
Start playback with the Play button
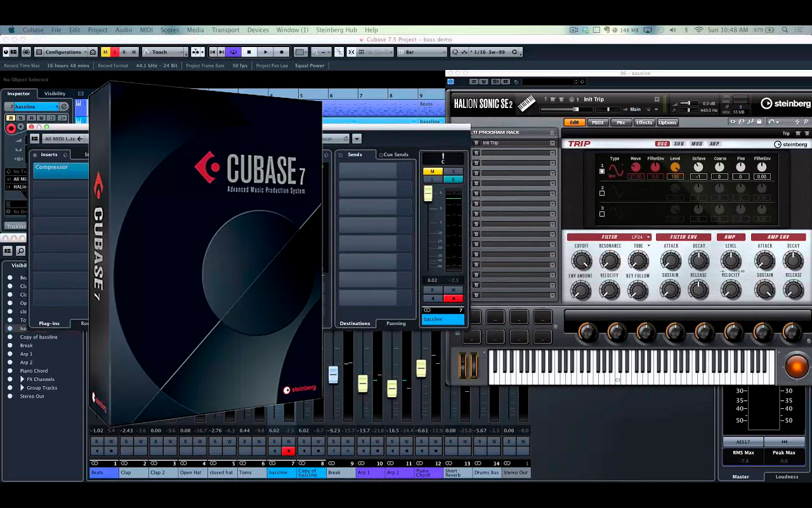pos(265,52)
